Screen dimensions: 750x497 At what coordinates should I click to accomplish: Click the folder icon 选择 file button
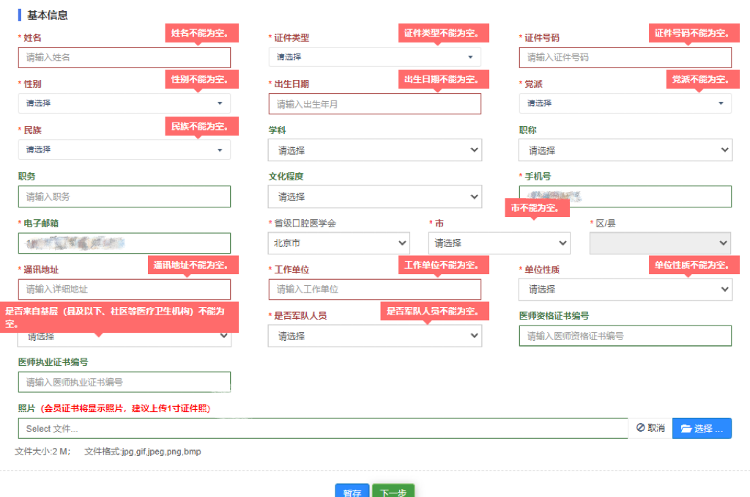point(702,428)
